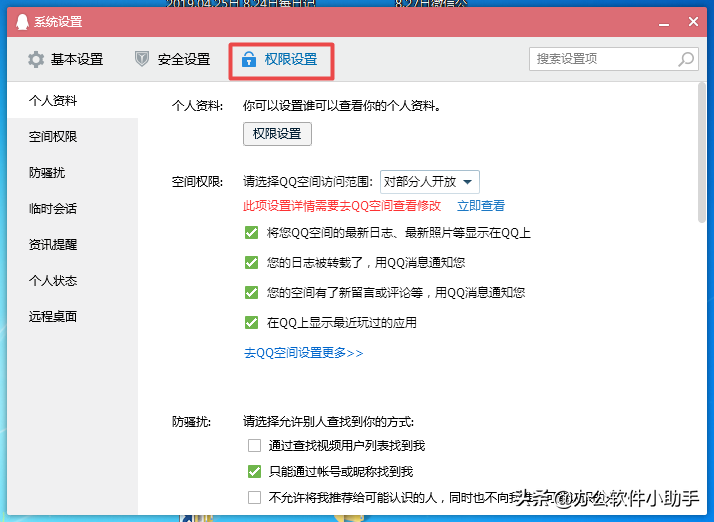This screenshot has width=714, height=522.
Task: Toggle 只能通过帐号或昵称找到我 checkbox
Action: (x=255, y=471)
